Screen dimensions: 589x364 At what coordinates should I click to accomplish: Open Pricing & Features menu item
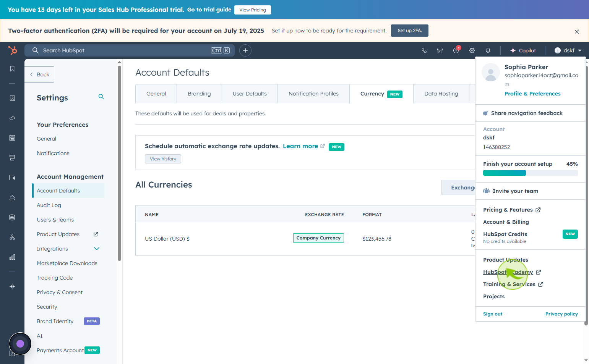512,210
